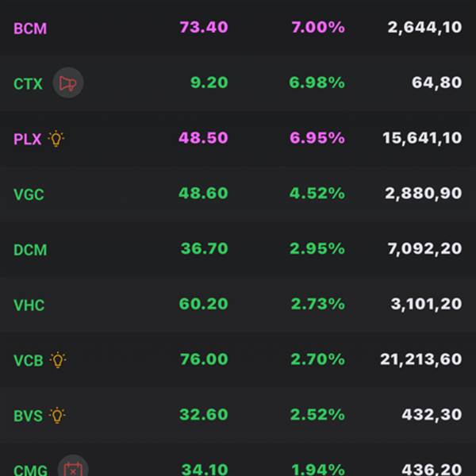
Task: Click the VCB ticker symbol
Action: [x=29, y=360]
